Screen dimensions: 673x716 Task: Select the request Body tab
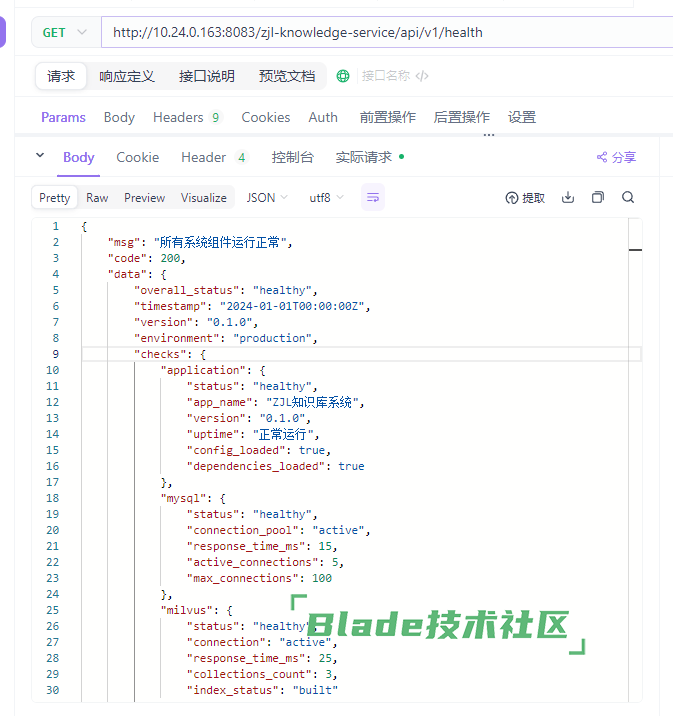pyautogui.click(x=119, y=117)
